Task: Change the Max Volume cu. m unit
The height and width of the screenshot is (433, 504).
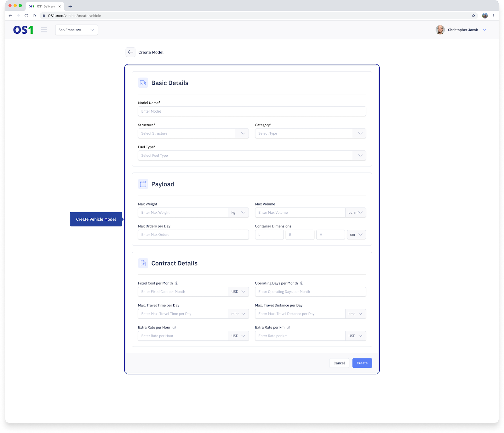Action: coord(356,213)
